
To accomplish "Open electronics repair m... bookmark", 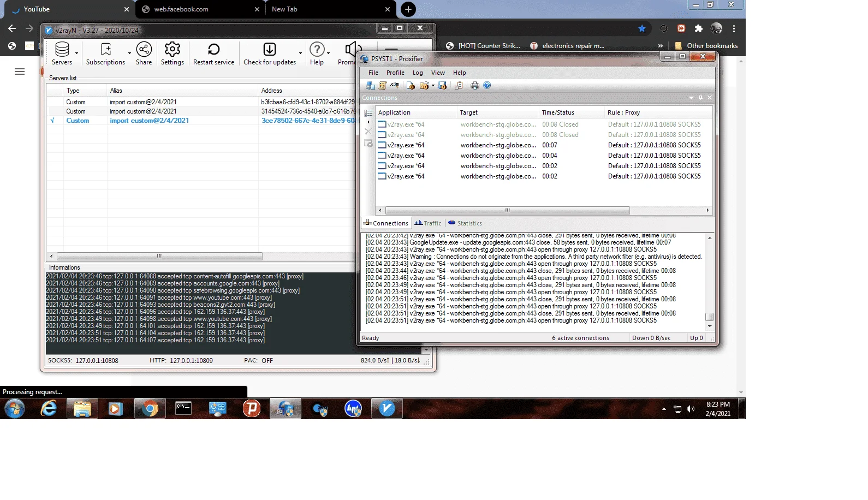I will (x=567, y=46).
